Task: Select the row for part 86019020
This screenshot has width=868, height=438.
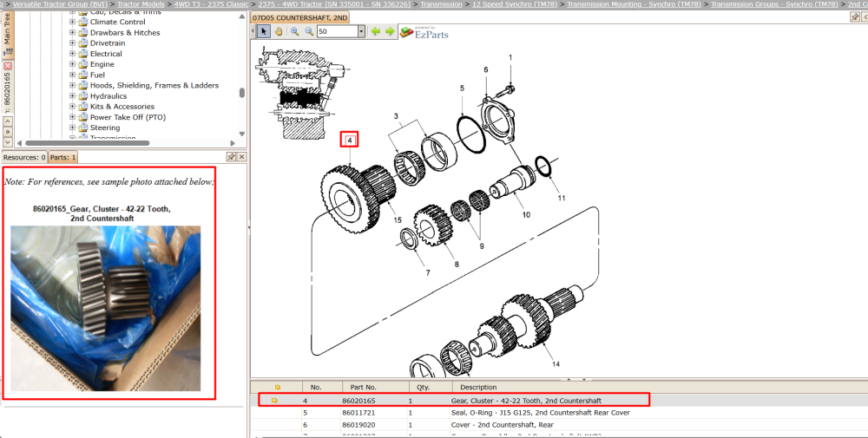Action: 558,425
